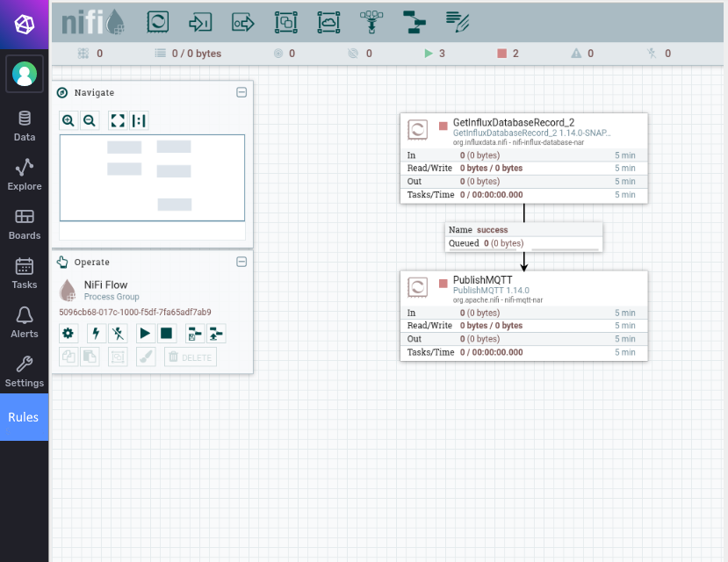
Task: Zoom in on the canvas
Action: 68,120
